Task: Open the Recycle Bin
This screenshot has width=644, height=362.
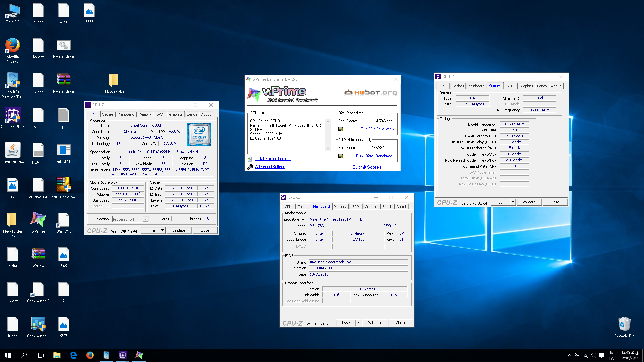Action: tap(624, 327)
